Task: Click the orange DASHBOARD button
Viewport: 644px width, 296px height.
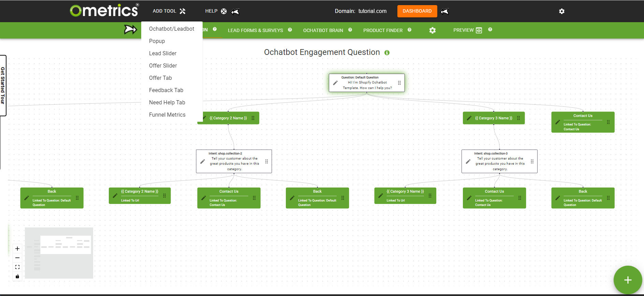Action: pos(417,11)
